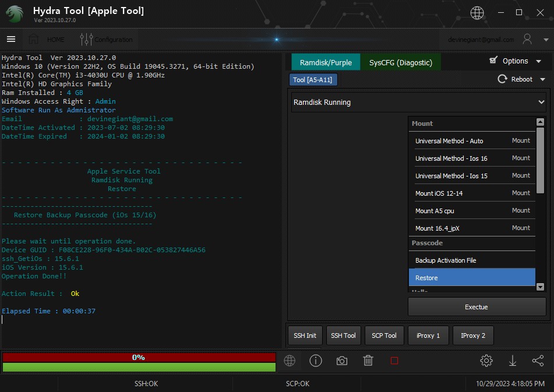Click the Reboot circular arrow icon

coord(502,79)
